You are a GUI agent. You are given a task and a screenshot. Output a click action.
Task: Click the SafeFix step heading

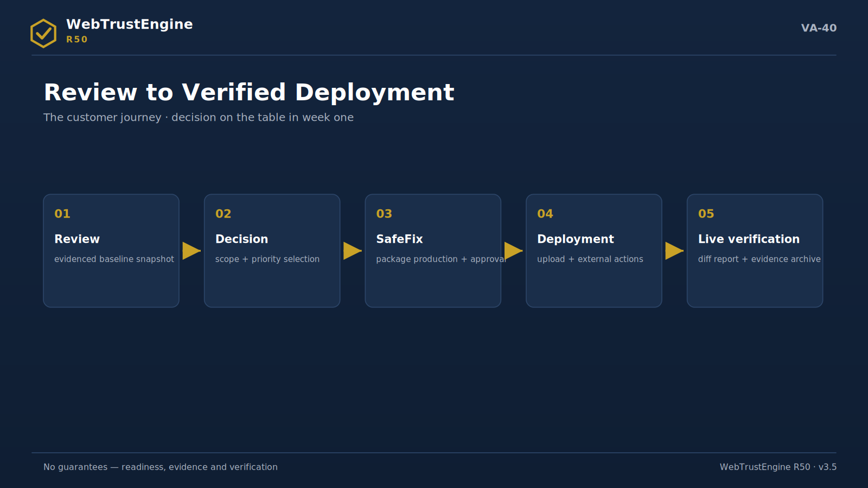point(400,239)
